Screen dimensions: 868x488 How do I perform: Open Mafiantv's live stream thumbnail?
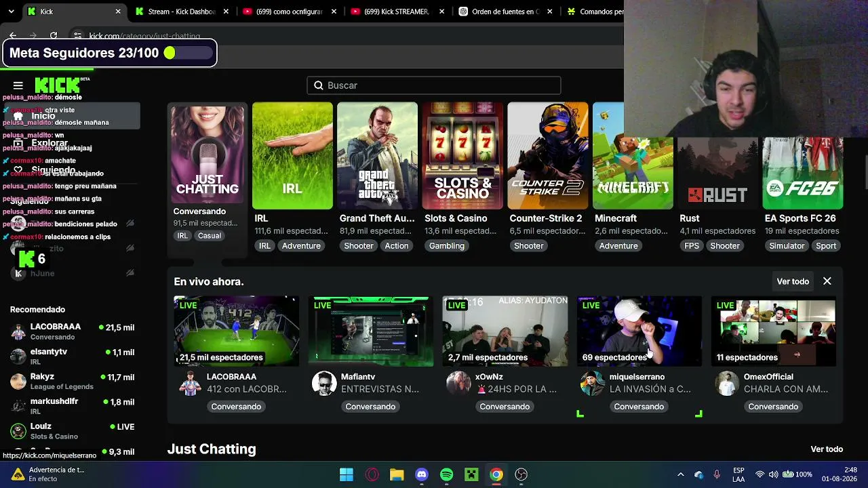370,331
